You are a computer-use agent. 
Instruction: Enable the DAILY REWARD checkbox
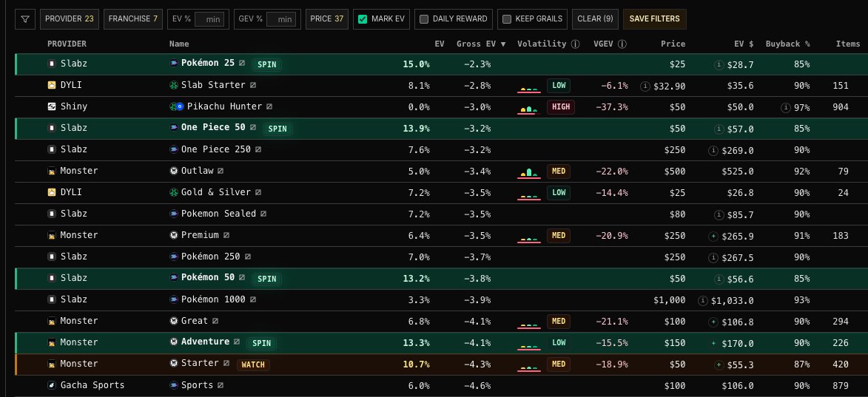[x=424, y=18]
